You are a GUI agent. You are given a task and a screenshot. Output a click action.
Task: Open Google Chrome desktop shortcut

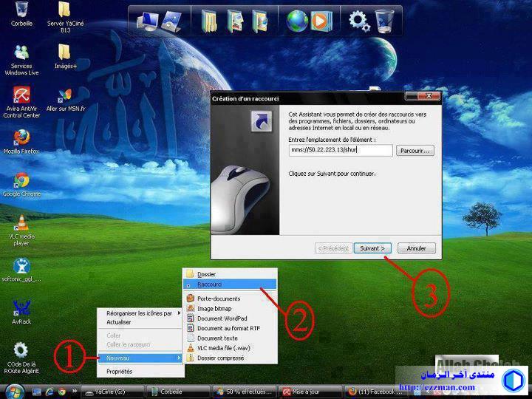(21, 181)
